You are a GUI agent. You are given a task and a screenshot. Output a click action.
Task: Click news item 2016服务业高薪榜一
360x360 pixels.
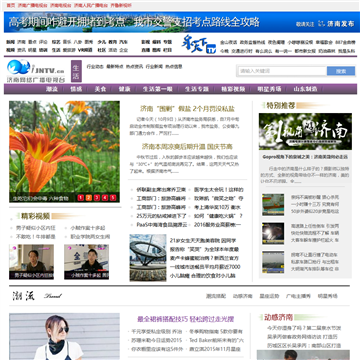(x=217, y=225)
